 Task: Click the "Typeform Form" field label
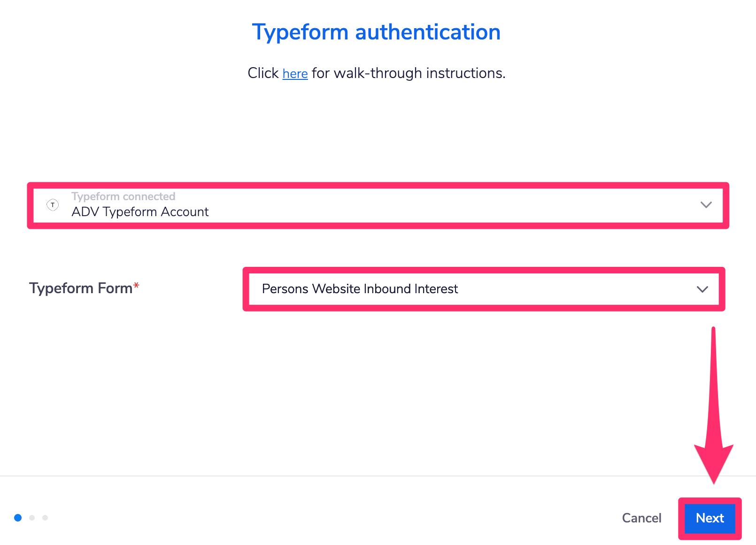tap(81, 288)
